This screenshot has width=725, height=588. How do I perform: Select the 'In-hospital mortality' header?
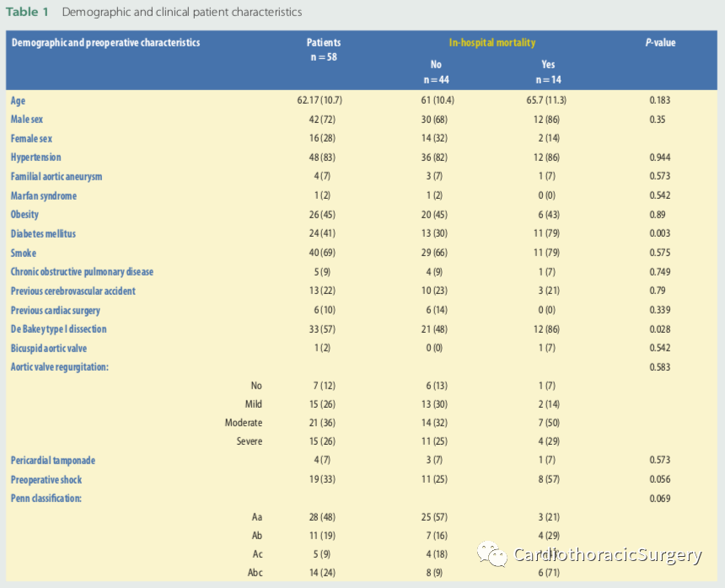(x=492, y=42)
